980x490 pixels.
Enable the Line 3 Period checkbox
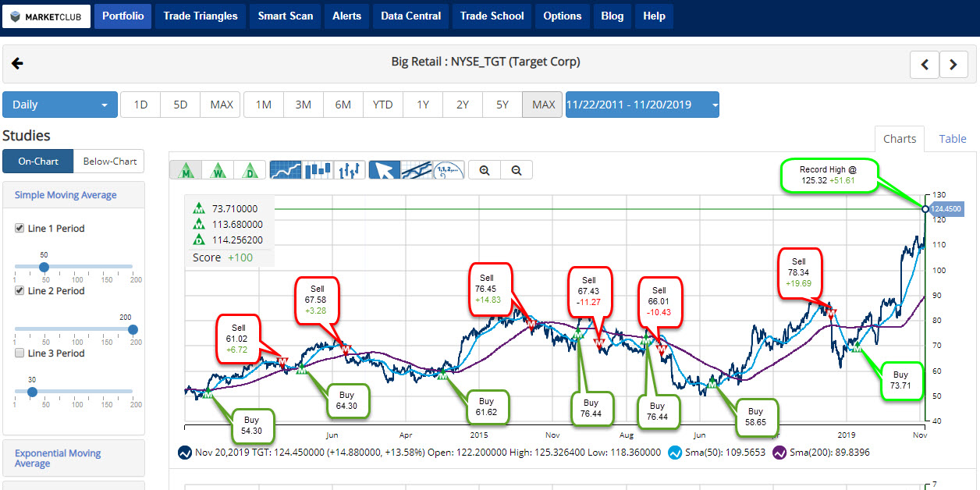click(20, 353)
